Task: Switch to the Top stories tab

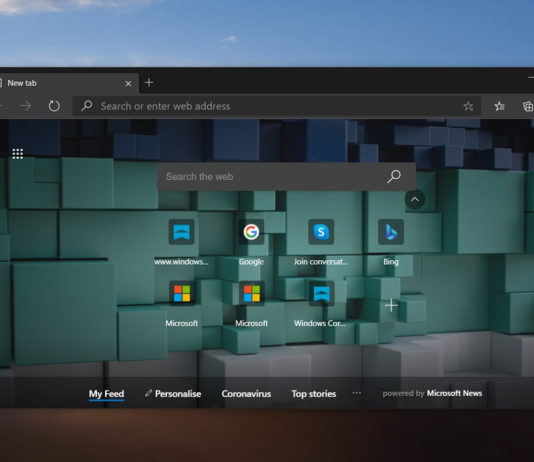Action: (x=314, y=394)
